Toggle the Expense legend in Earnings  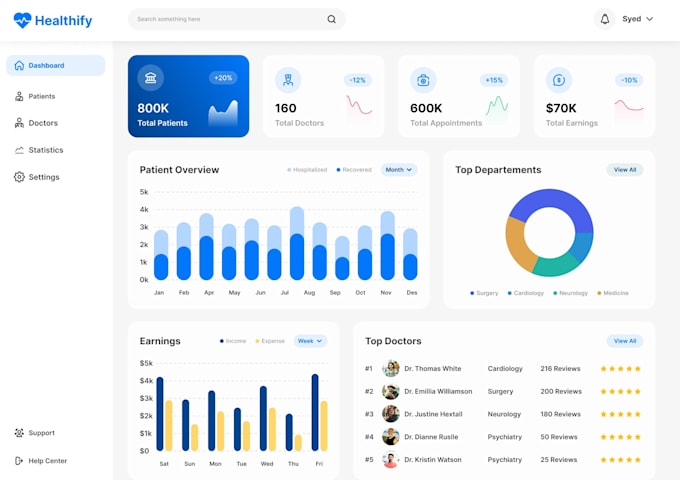click(270, 341)
